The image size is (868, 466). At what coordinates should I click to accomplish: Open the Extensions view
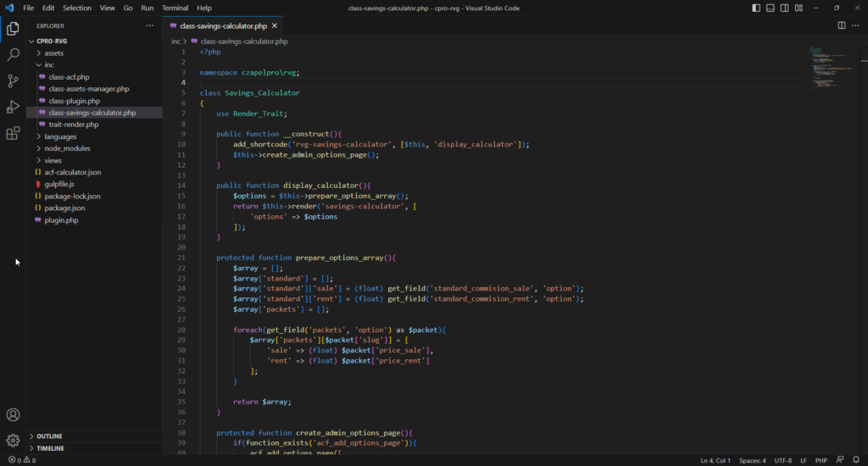13,133
